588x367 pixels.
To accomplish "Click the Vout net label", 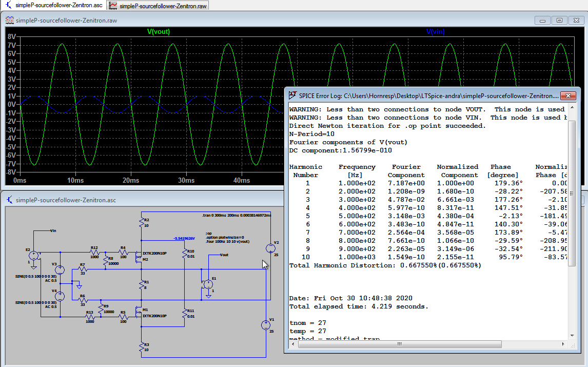I will click(x=224, y=255).
